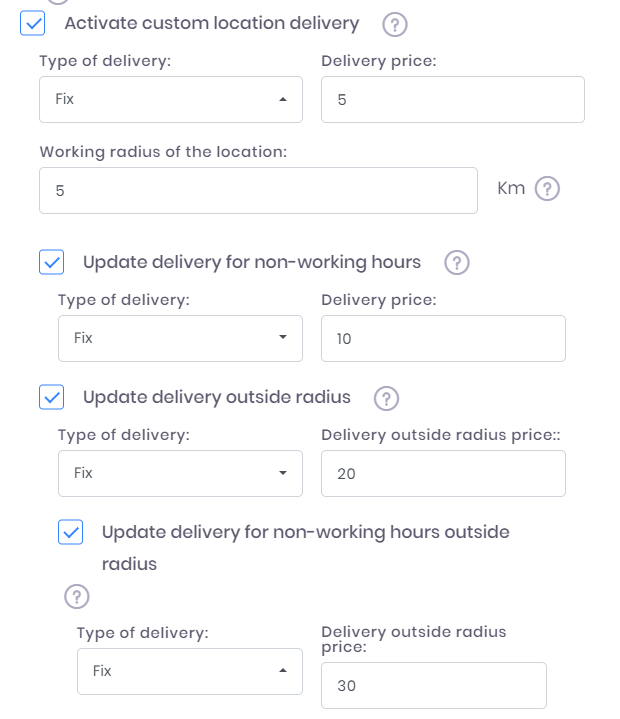The image size is (620, 719).
Task: Click help icon beside the Km unit
Action: (x=547, y=189)
